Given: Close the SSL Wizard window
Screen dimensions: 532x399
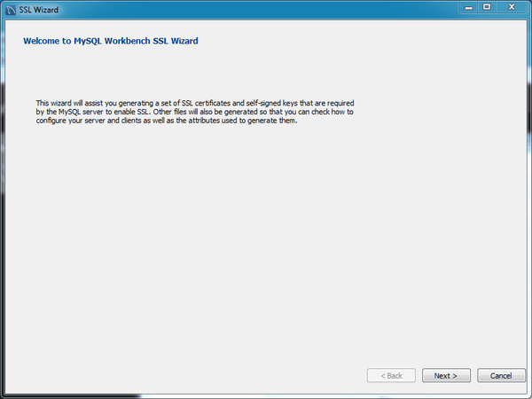Looking at the screenshot, I should [512, 7].
